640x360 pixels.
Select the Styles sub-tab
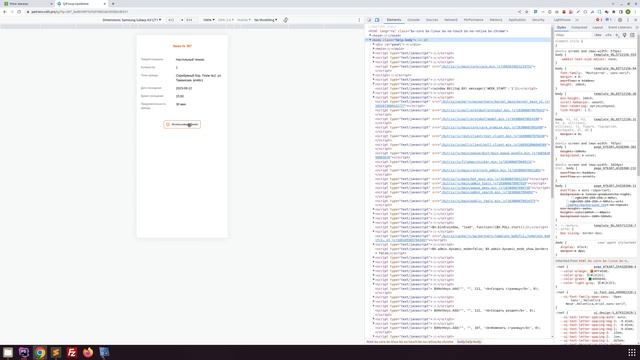(x=562, y=27)
